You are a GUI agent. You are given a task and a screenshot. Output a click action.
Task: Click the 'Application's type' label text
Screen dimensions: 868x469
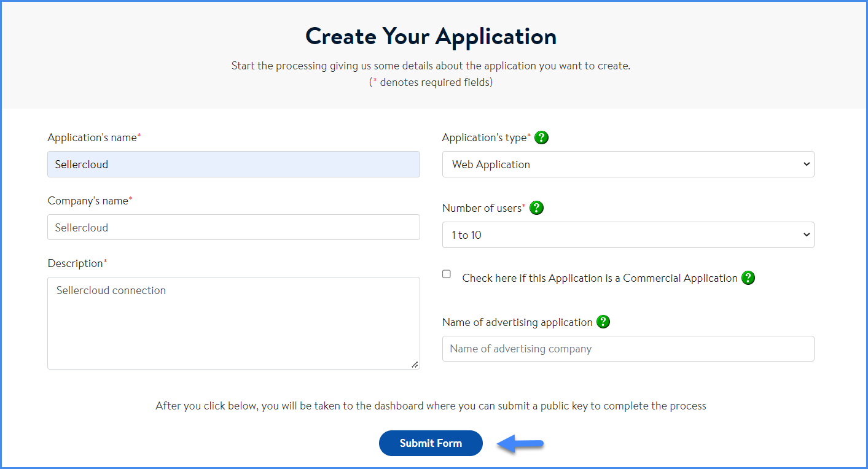click(x=486, y=138)
